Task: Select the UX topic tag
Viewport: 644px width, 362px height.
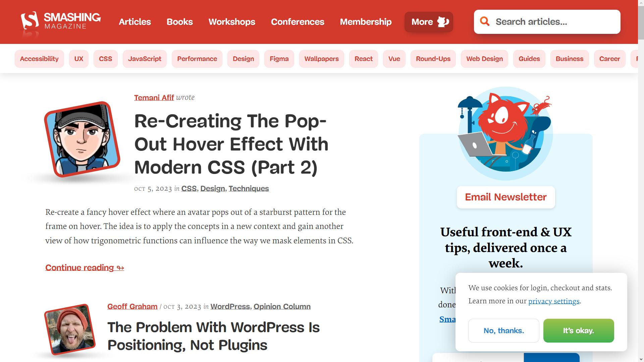Action: (x=79, y=59)
